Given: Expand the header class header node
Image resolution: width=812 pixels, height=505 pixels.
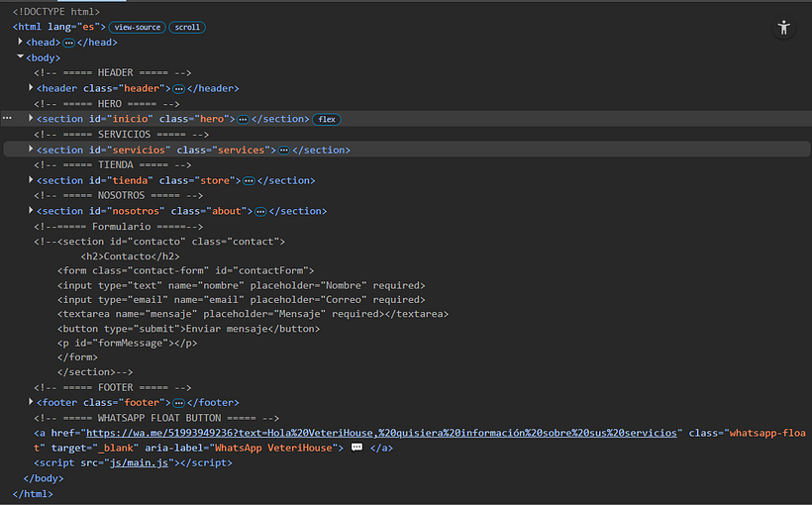Looking at the screenshot, I should [x=31, y=87].
